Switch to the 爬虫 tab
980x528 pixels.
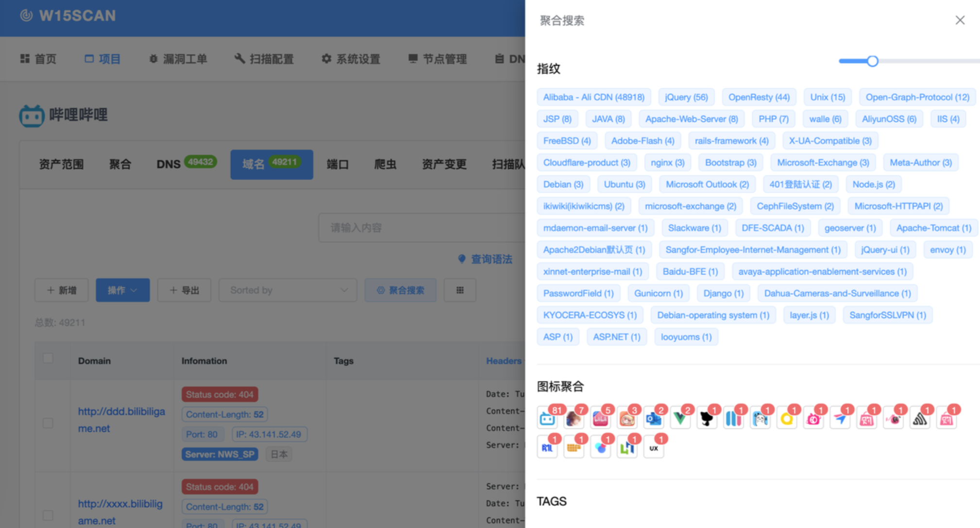click(x=386, y=165)
